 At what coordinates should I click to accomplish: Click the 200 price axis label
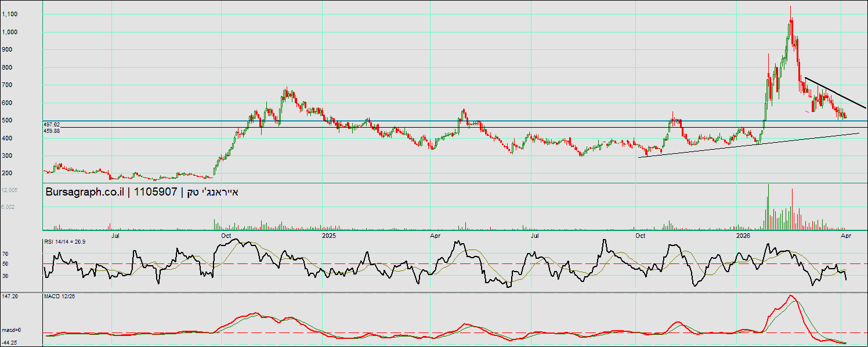pyautogui.click(x=7, y=173)
